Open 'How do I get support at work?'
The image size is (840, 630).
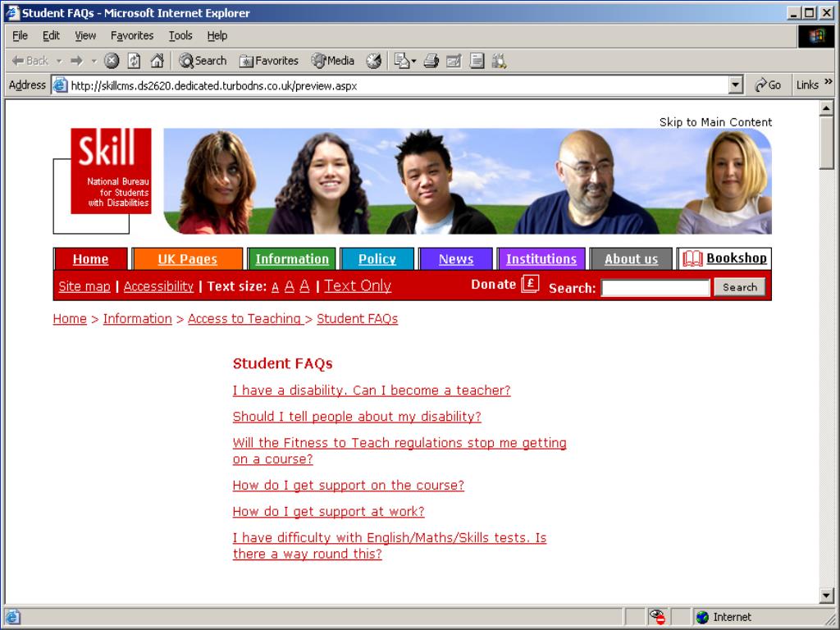click(x=328, y=511)
